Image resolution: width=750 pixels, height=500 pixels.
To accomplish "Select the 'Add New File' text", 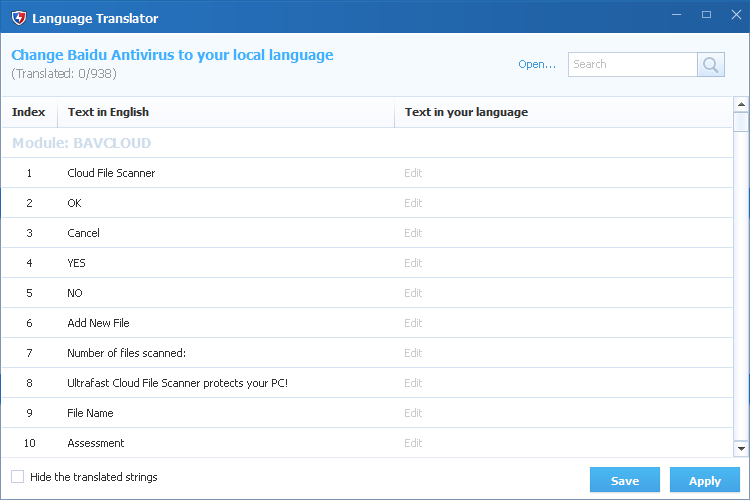I will click(98, 323).
